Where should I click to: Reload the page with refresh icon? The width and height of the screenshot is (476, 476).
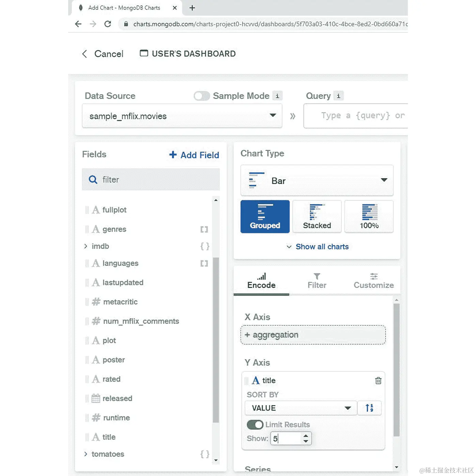(108, 24)
